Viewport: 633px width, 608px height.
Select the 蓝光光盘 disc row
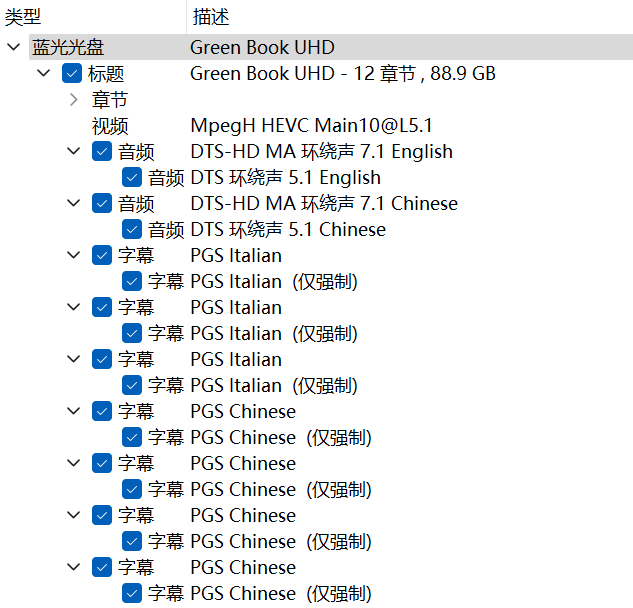click(331, 47)
